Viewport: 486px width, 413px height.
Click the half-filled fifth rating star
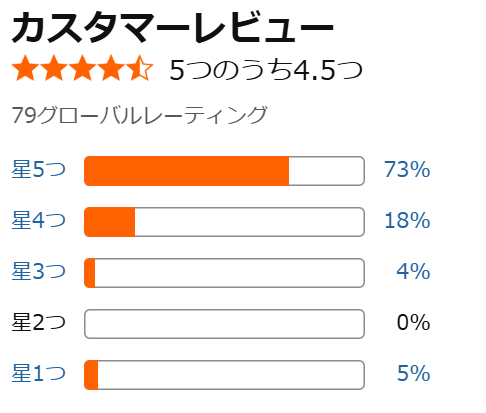pyautogui.click(x=139, y=68)
